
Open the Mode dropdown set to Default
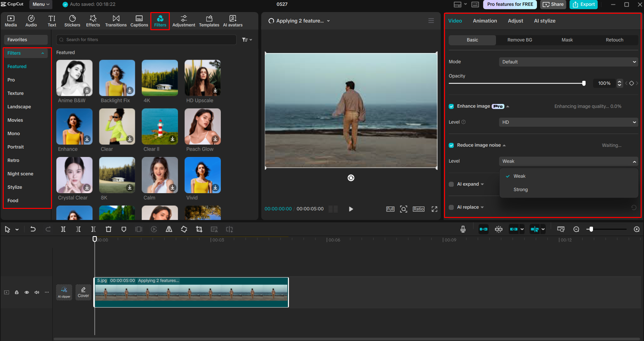[x=568, y=62]
